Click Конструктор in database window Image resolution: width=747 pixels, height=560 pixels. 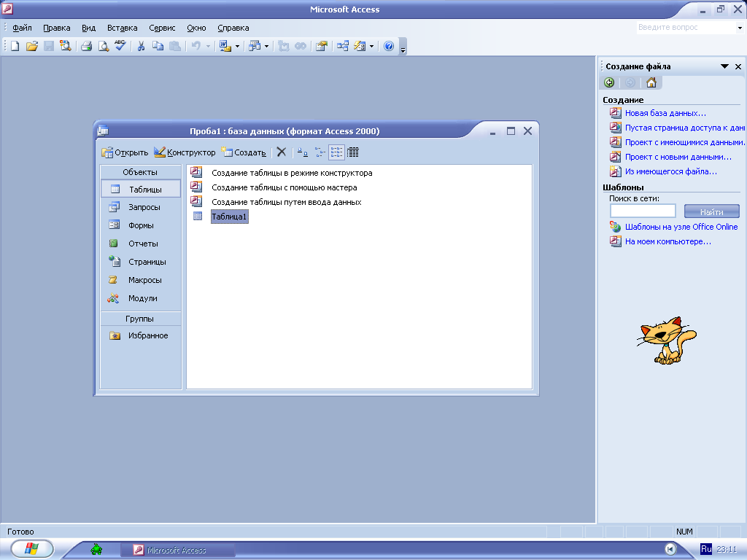click(x=185, y=152)
